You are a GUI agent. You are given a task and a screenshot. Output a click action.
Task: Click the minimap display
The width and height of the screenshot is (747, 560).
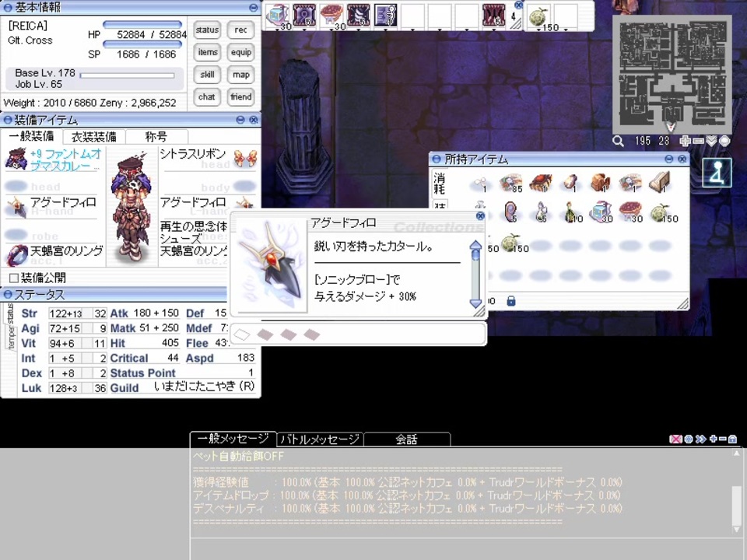coord(672,75)
